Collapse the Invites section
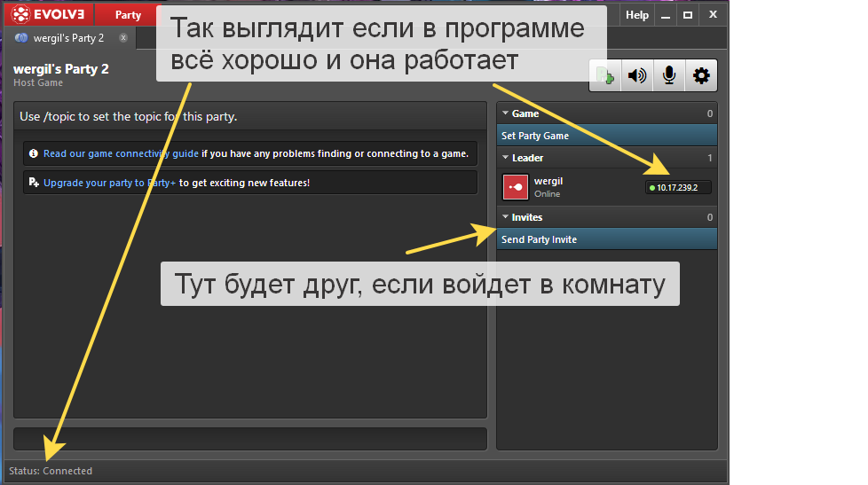Image resolution: width=868 pixels, height=485 pixels. tap(505, 216)
